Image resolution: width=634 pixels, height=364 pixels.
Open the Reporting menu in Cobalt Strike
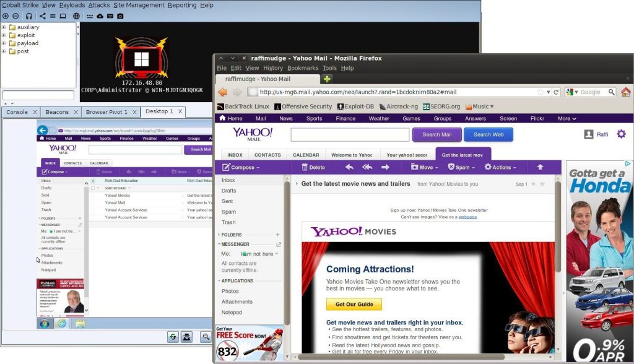point(182,5)
